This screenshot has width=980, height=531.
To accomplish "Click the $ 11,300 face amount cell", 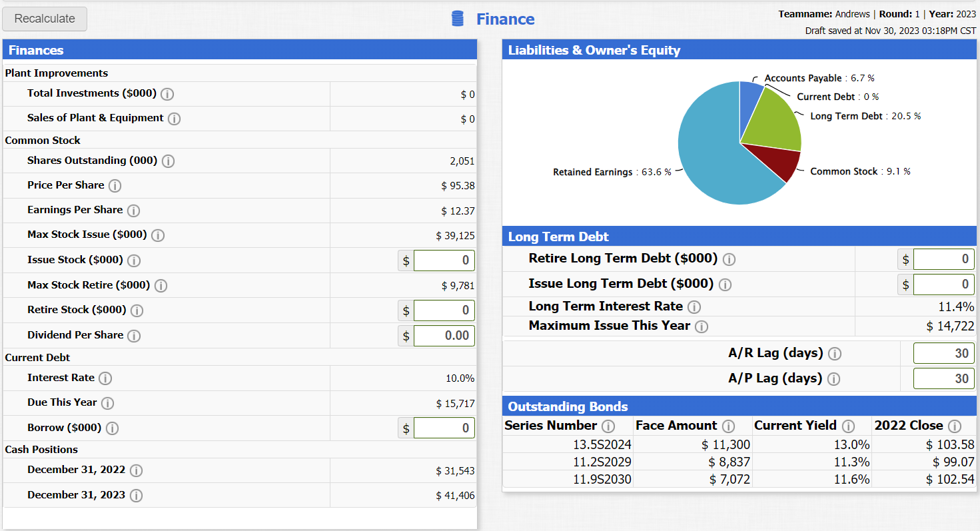I will 726,444.
